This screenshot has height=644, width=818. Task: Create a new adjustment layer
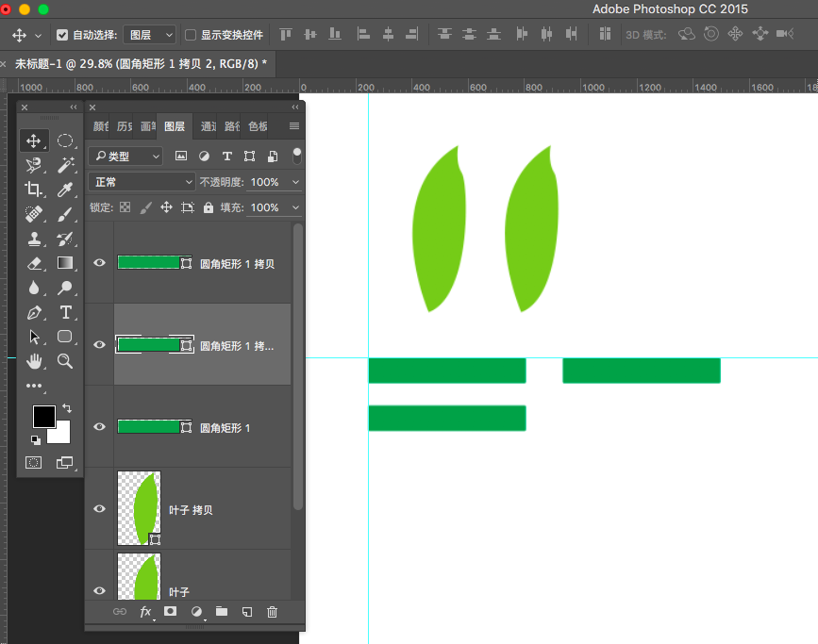[x=196, y=612]
